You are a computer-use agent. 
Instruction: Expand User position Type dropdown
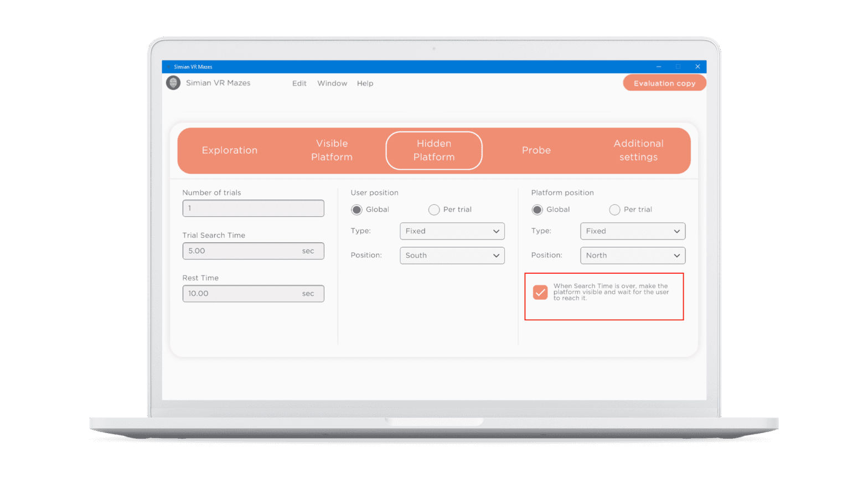pos(452,231)
